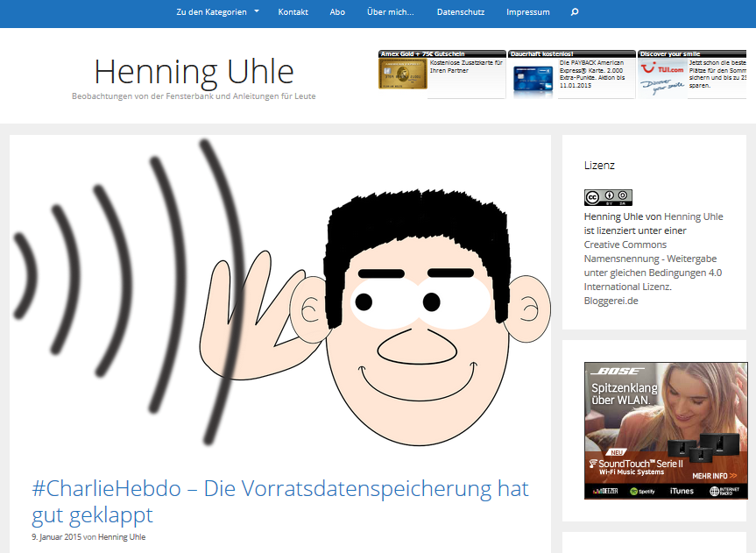Click the Spotify icon in the Bose ad

point(641,491)
